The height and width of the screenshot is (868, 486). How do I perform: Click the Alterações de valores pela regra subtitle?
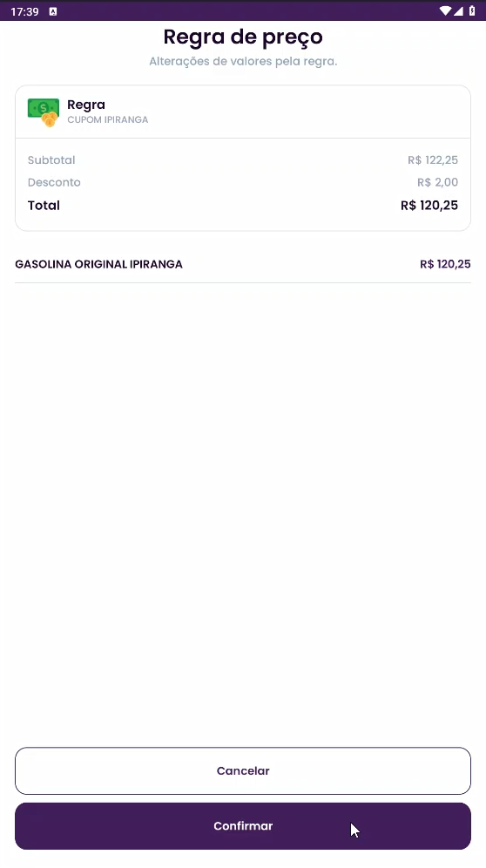[x=243, y=62]
